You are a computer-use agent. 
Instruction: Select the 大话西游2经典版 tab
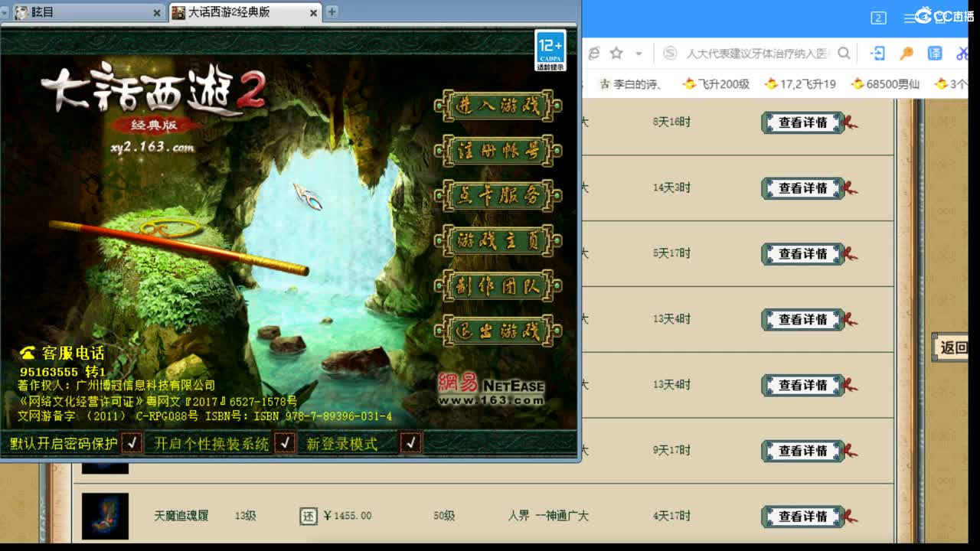point(245,12)
